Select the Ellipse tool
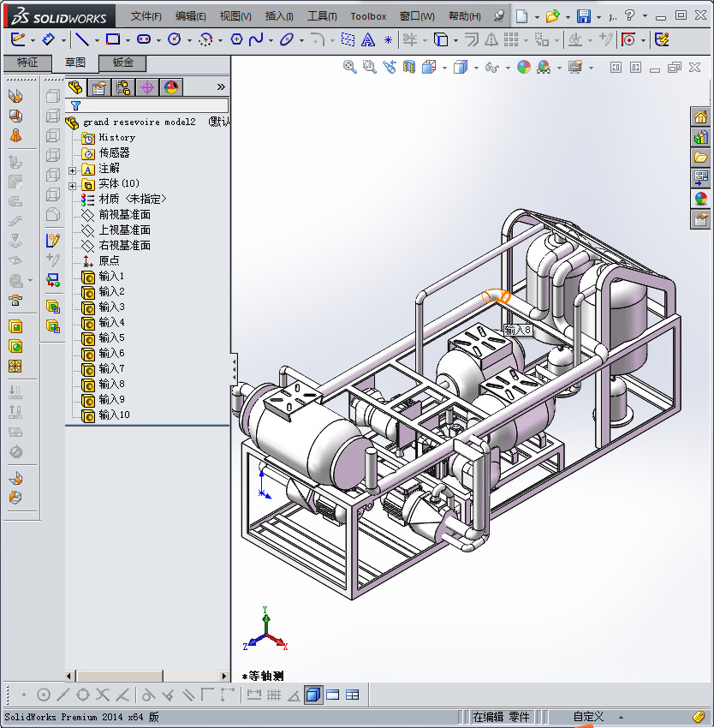The height and width of the screenshot is (728, 714). [x=287, y=40]
